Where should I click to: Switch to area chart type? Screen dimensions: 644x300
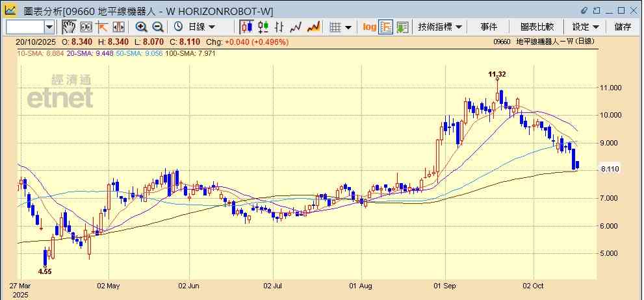click(x=313, y=27)
